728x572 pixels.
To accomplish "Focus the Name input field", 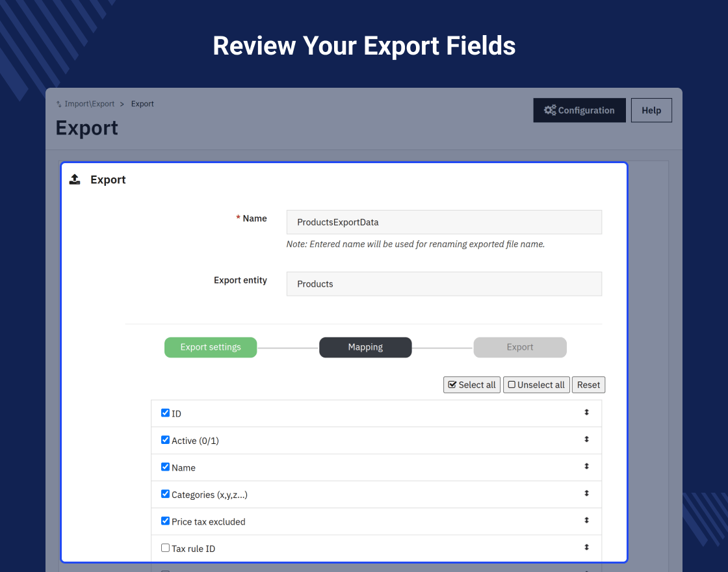I will click(x=444, y=222).
